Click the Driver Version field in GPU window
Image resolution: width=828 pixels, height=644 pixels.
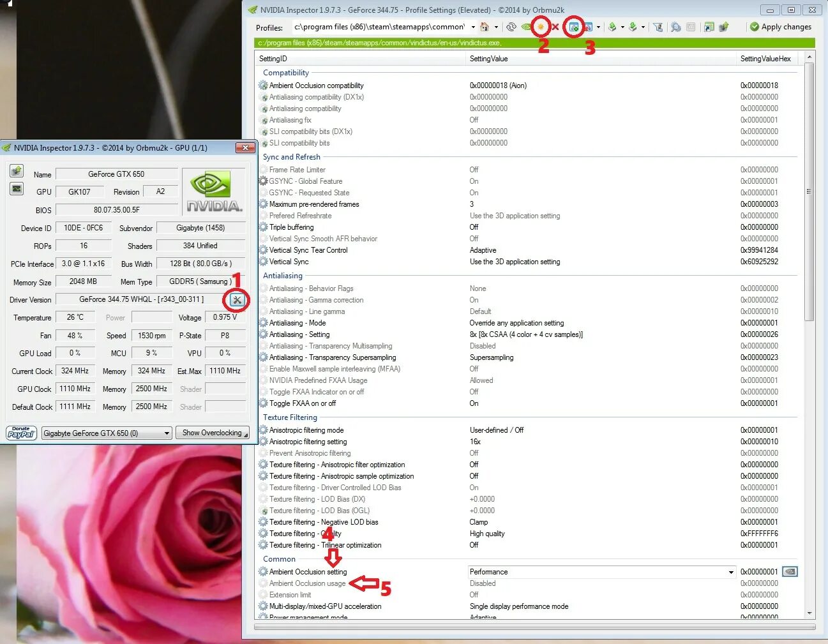coord(142,299)
